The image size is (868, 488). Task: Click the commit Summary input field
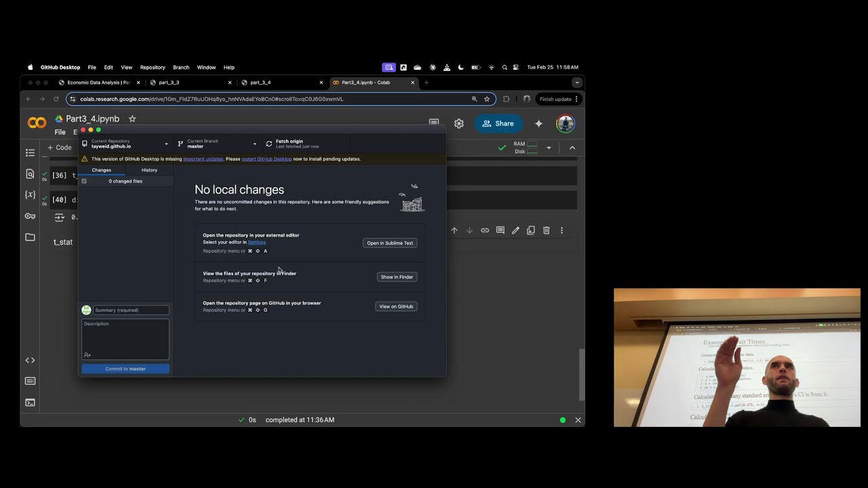pos(131,310)
